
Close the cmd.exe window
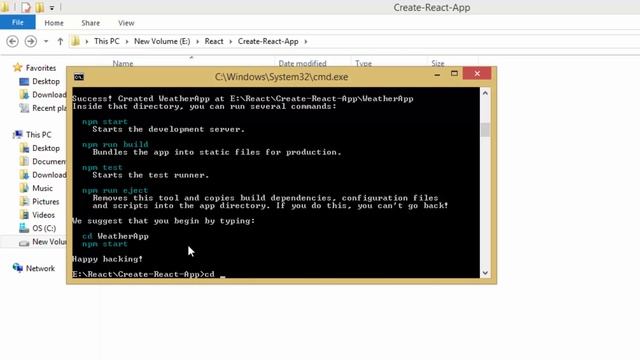click(477, 73)
